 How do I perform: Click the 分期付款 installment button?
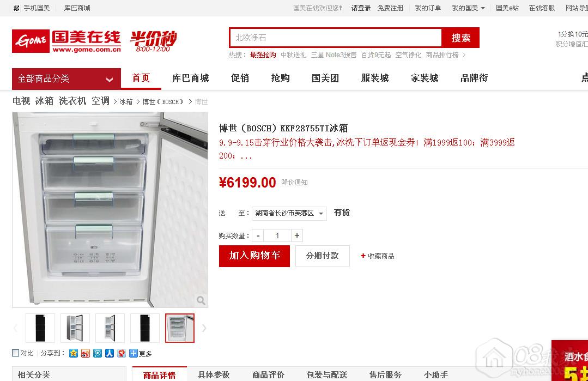coord(323,256)
